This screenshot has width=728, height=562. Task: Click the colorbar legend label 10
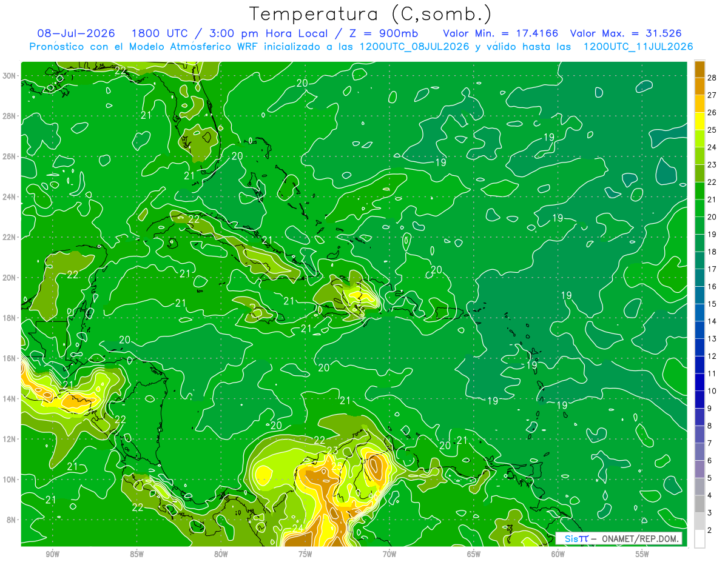click(x=712, y=391)
